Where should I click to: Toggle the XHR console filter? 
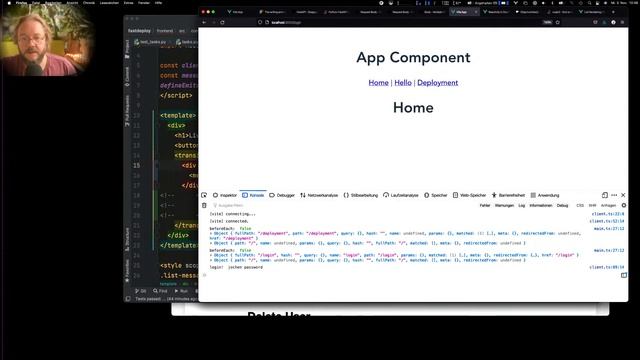593,205
